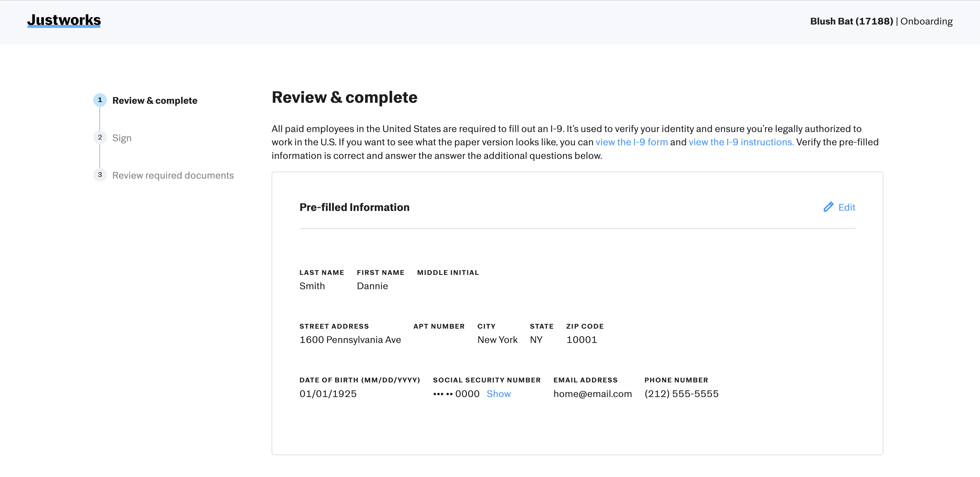This screenshot has width=980, height=477.
Task: Open the view the I-9 form link
Action: [x=632, y=142]
